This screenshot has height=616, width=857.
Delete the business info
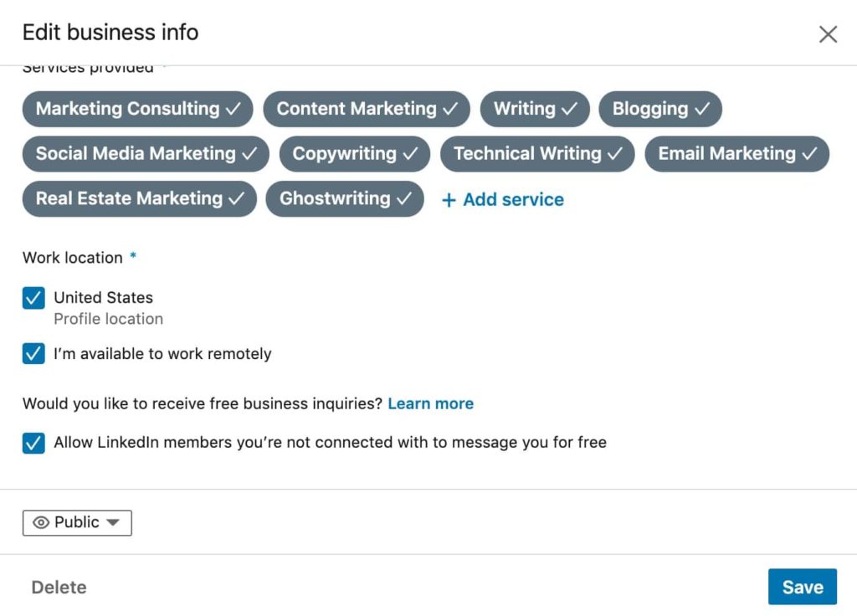(x=59, y=588)
